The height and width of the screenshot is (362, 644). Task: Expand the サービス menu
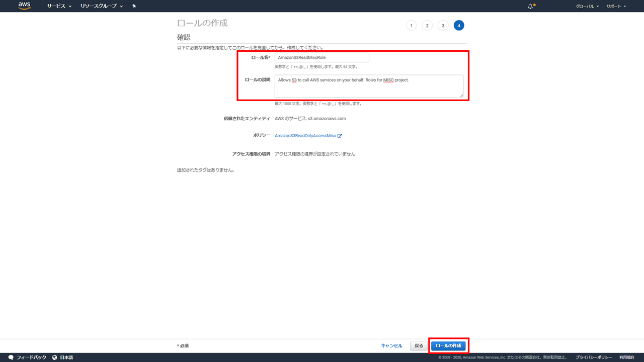tap(59, 6)
